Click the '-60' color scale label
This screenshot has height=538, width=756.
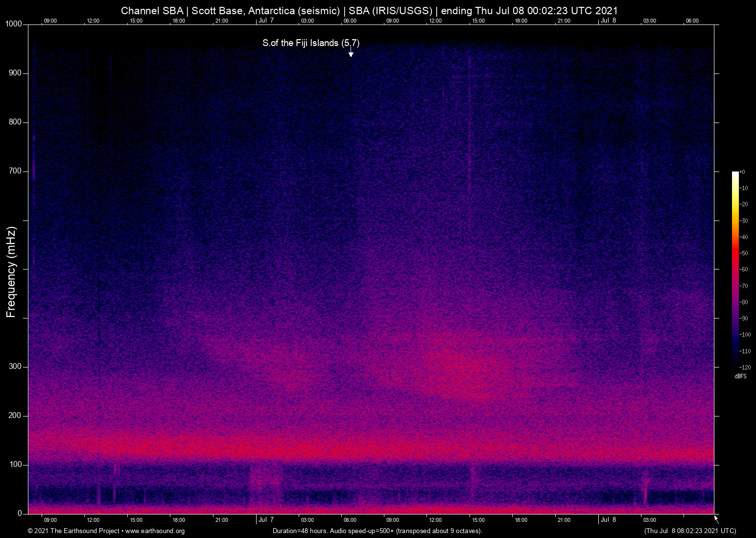point(744,269)
